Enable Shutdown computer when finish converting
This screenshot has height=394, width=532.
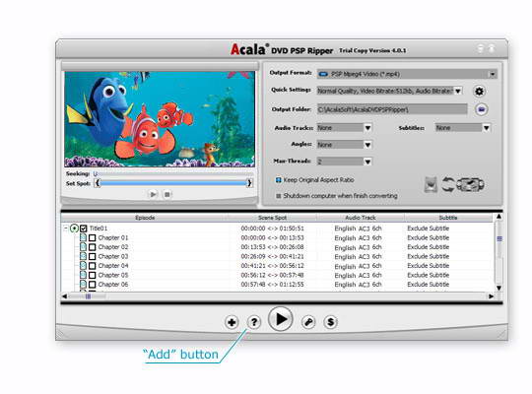[279, 196]
